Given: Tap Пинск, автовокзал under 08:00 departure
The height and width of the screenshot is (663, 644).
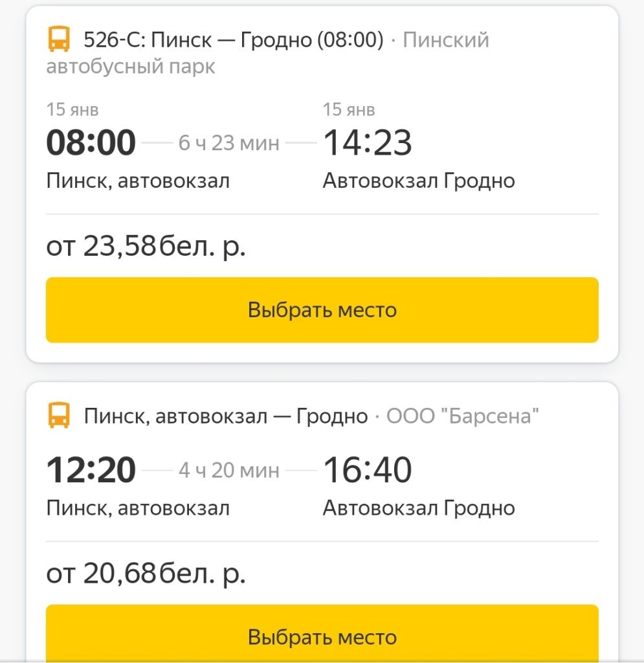Looking at the screenshot, I should pos(138,181).
